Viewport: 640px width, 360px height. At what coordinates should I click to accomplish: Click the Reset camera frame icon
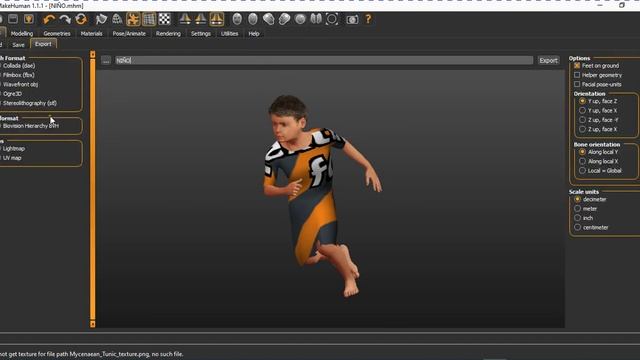tap(332, 19)
